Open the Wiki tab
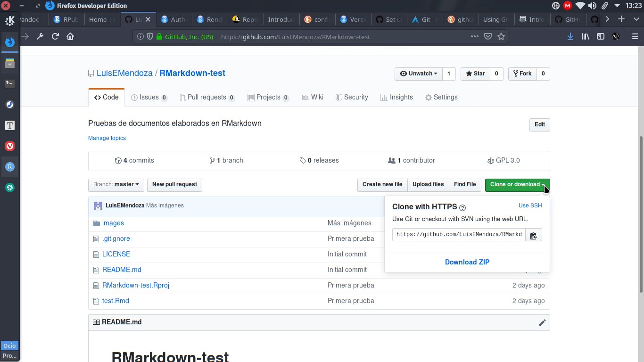 (x=313, y=97)
